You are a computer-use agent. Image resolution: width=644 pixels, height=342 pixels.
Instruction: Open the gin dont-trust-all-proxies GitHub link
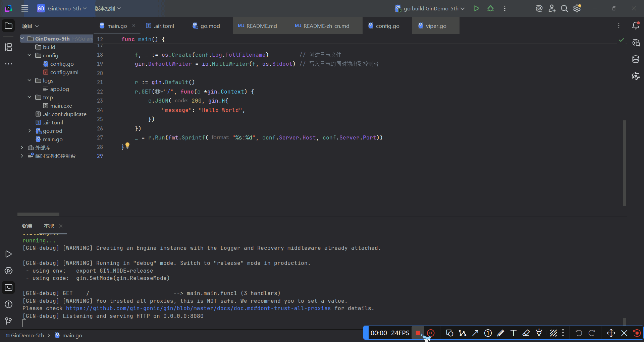click(198, 308)
